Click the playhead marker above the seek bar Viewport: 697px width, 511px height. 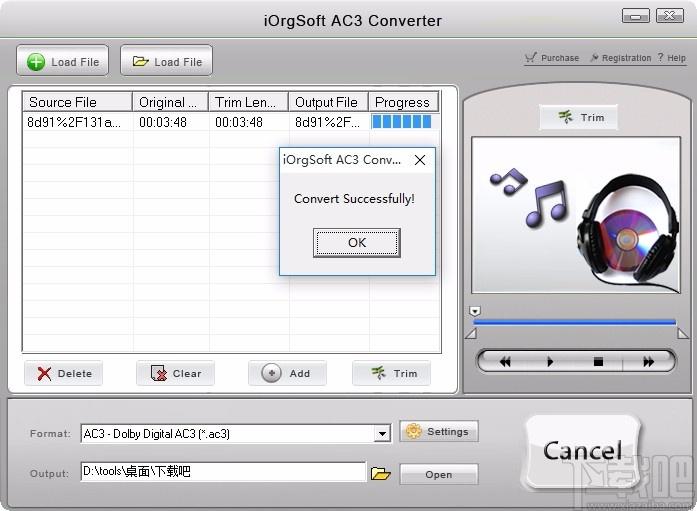click(x=475, y=311)
